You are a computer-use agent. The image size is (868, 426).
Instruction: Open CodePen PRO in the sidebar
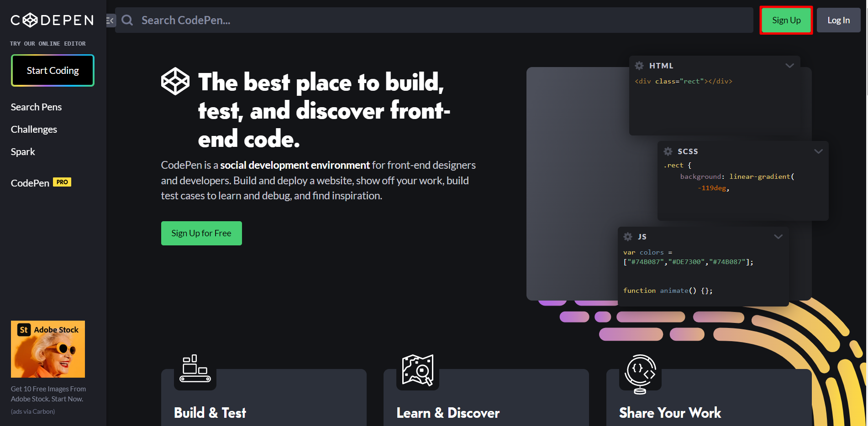click(x=41, y=183)
